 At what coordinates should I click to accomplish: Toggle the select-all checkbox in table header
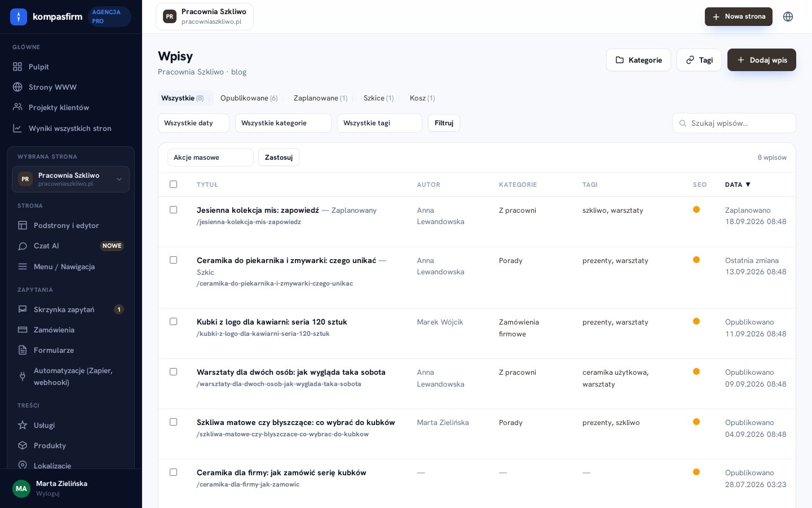coord(173,184)
